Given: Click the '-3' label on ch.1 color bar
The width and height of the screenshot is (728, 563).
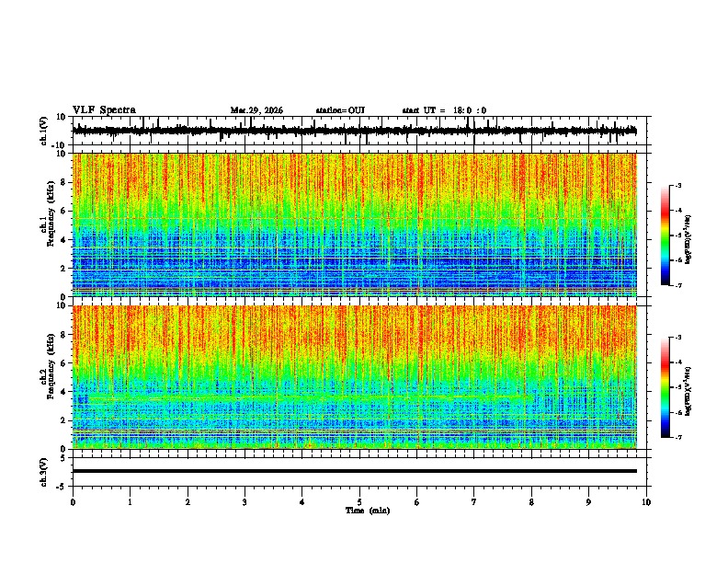Looking at the screenshot, I should click(x=678, y=185).
